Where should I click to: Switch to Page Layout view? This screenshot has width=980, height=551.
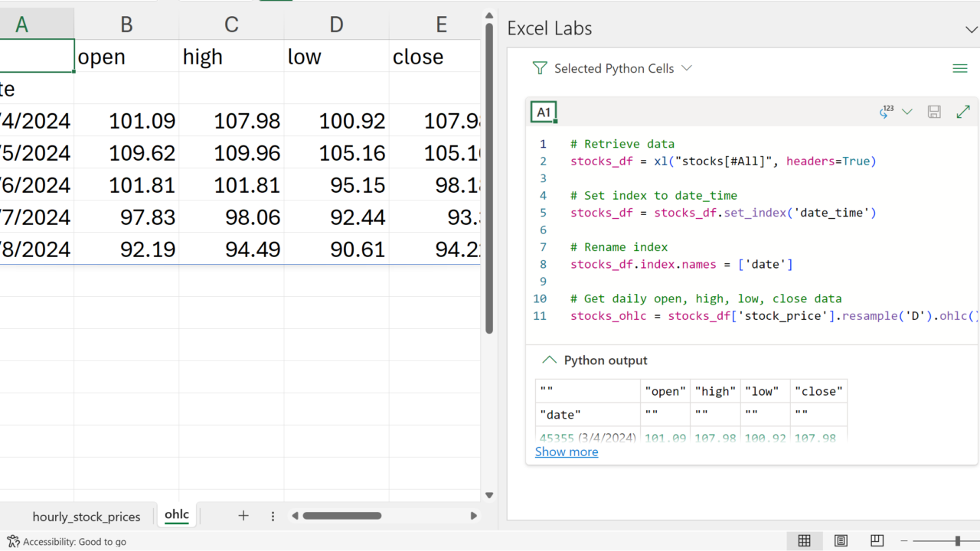pyautogui.click(x=841, y=541)
